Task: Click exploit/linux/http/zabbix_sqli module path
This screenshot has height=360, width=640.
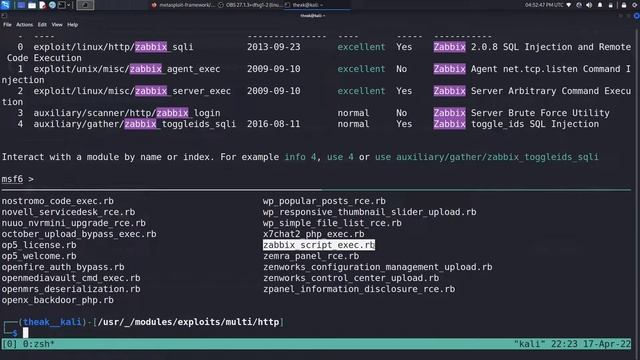Action: pos(113,47)
